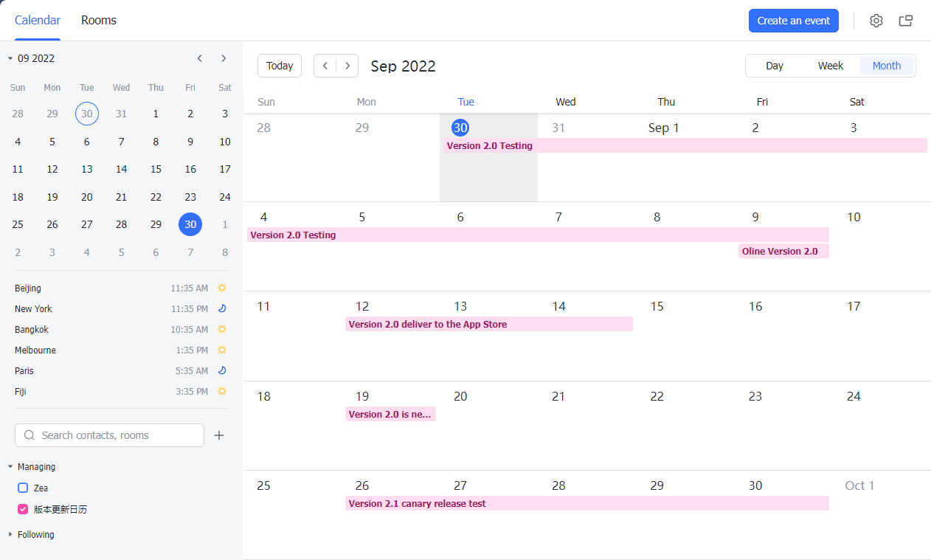Image resolution: width=931 pixels, height=560 pixels.
Task: Click the back arrow in the mini calendar
Action: pos(199,58)
